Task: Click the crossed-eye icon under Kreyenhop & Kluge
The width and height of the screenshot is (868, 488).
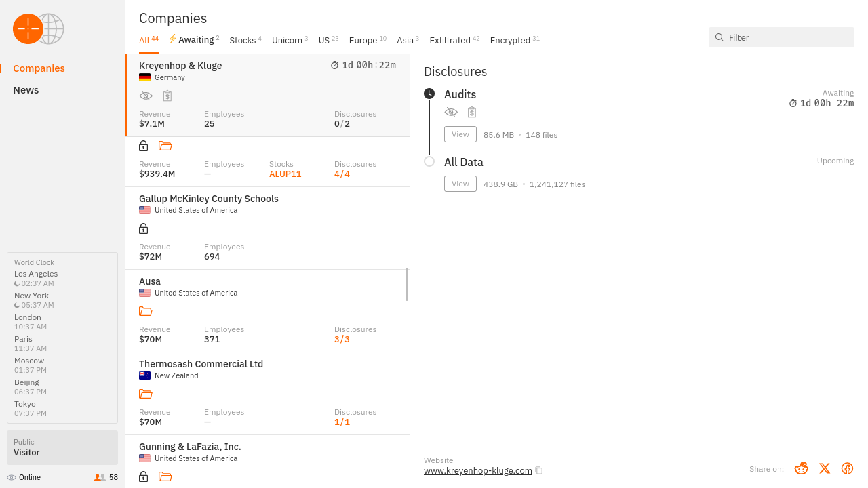Action: (x=146, y=96)
